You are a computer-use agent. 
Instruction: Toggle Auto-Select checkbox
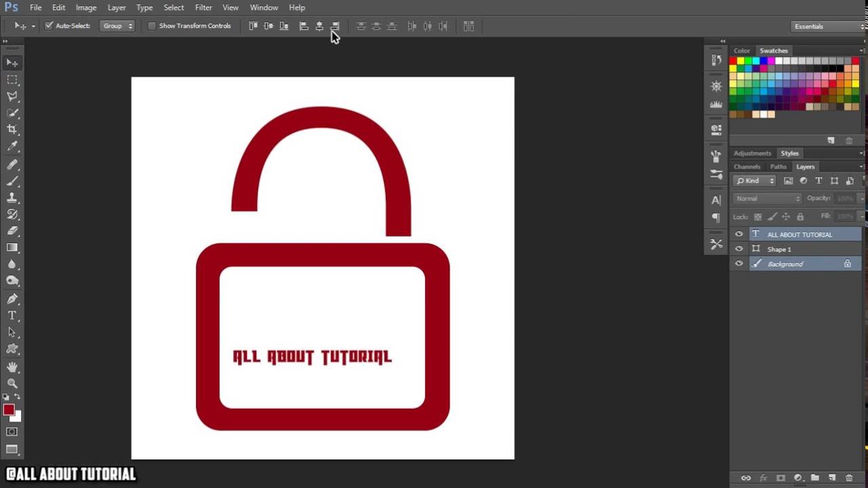[x=48, y=25]
